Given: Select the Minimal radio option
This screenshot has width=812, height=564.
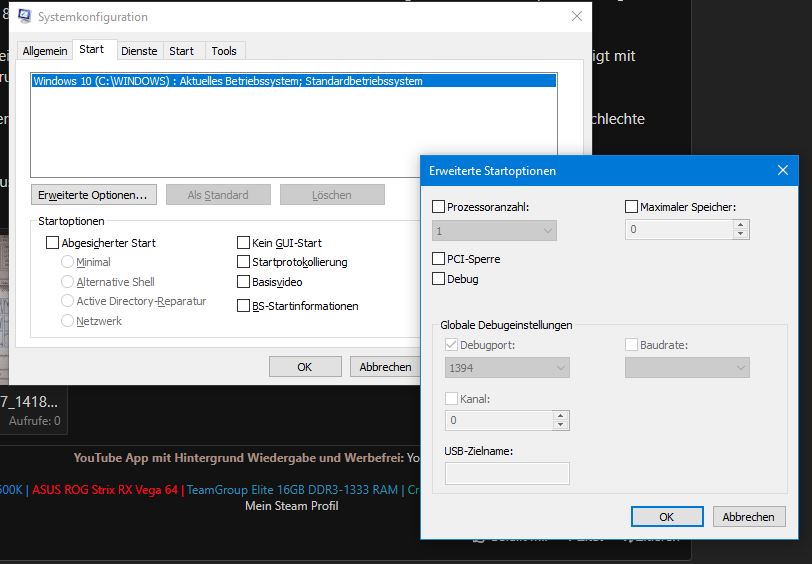Looking at the screenshot, I should tap(67, 262).
